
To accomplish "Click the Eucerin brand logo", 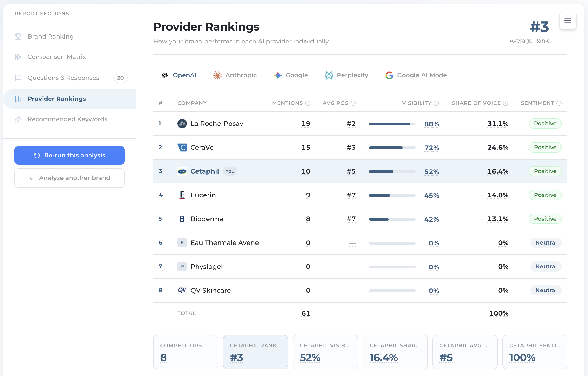I will [x=182, y=195].
